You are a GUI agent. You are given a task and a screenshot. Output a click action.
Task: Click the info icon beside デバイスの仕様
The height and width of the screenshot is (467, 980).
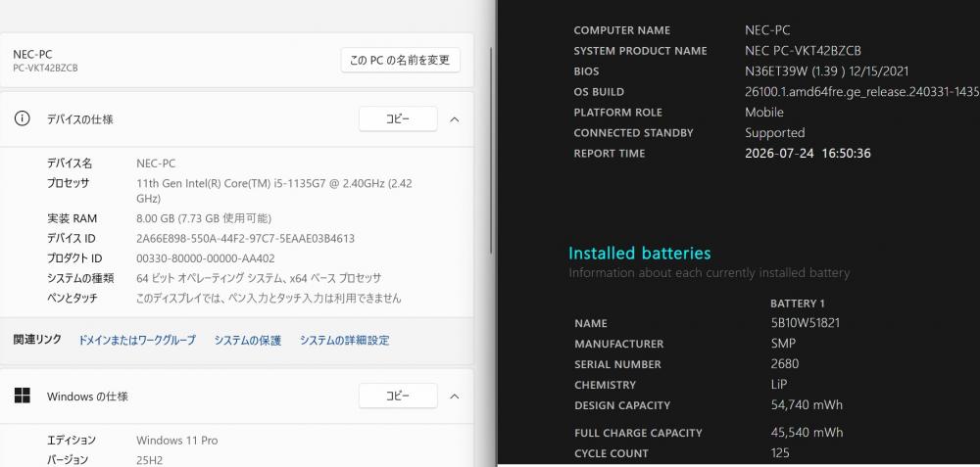pyautogui.click(x=22, y=118)
